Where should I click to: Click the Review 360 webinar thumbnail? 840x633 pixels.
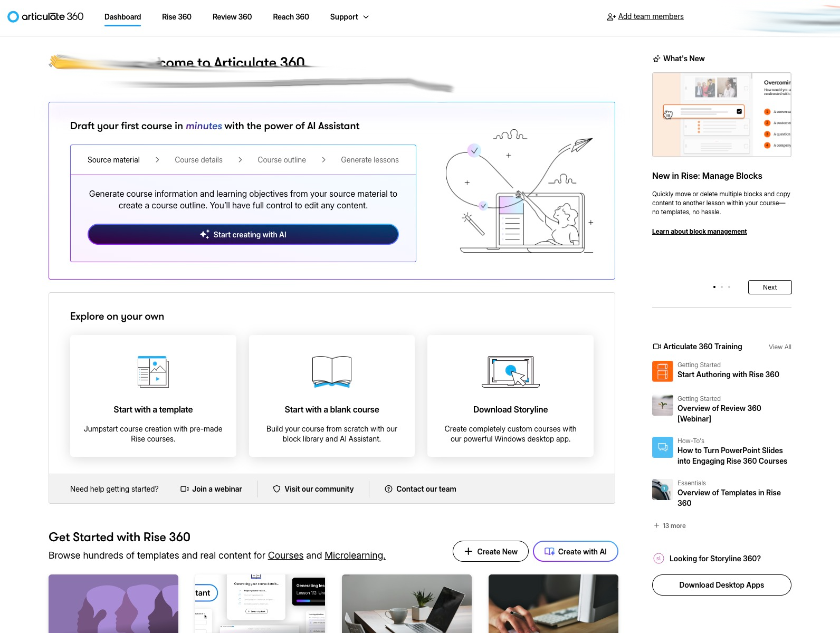tap(663, 405)
